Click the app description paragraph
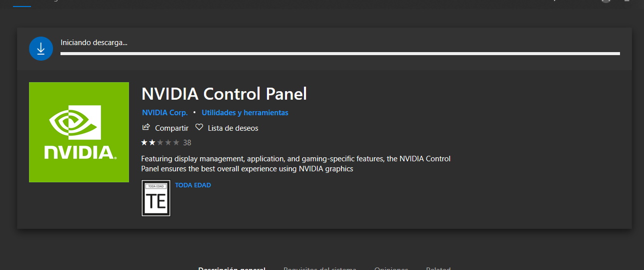 click(x=295, y=164)
